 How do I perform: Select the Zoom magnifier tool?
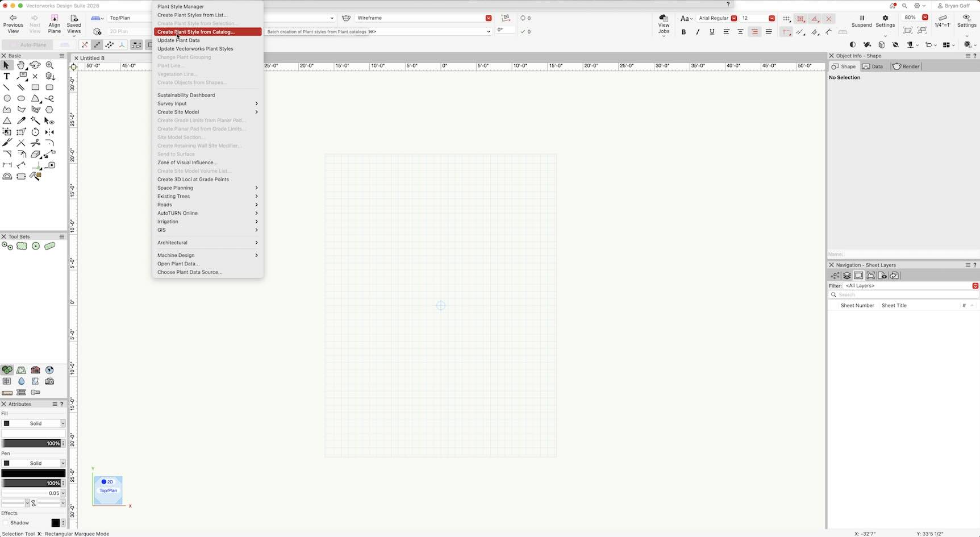pyautogui.click(x=49, y=65)
